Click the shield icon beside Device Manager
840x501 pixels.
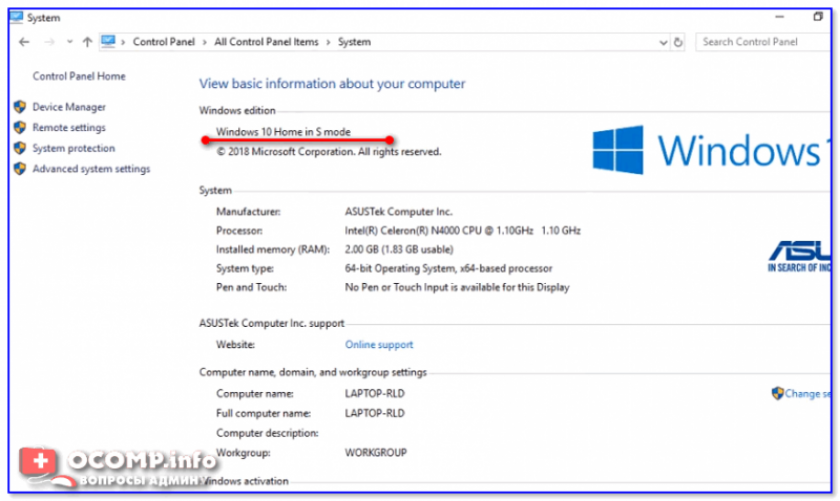[x=20, y=107]
